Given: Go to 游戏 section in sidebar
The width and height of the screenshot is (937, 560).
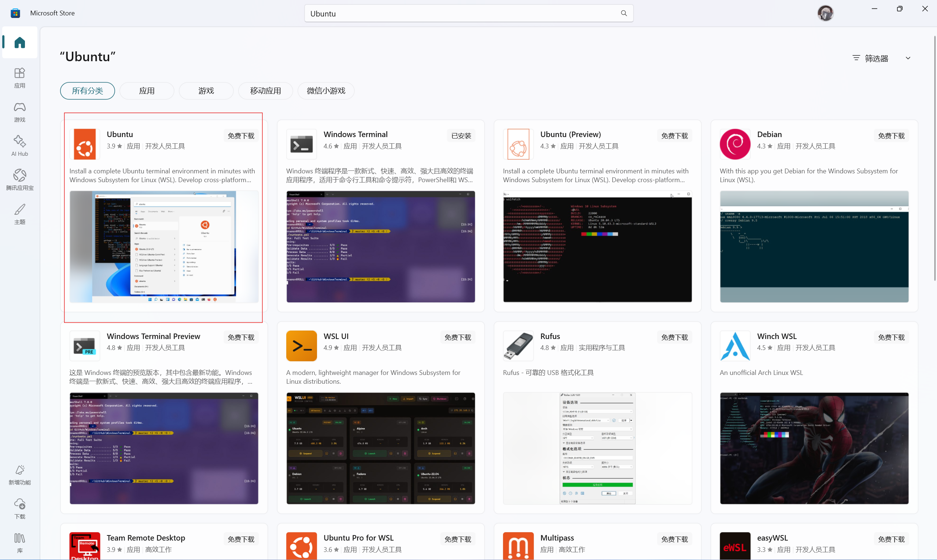Looking at the screenshot, I should [x=20, y=112].
